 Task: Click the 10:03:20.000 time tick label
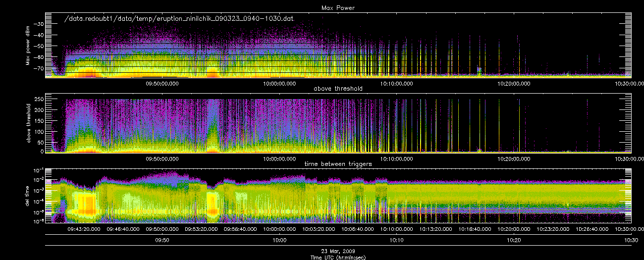319,229
